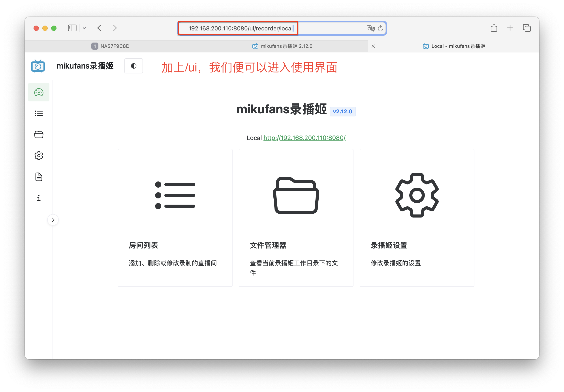Click the mikufans录播姬 header title
Viewport: 564px width, 392px height.
[85, 66]
